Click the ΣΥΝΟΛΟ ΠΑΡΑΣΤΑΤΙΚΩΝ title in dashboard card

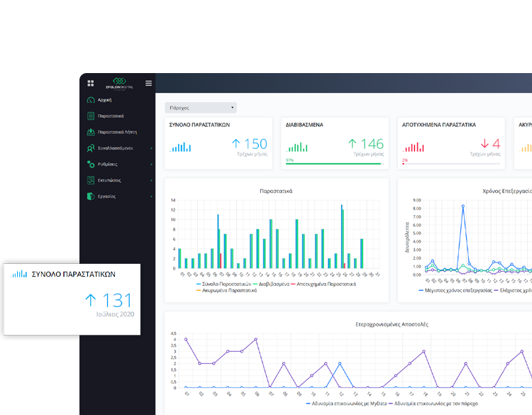[199, 125]
